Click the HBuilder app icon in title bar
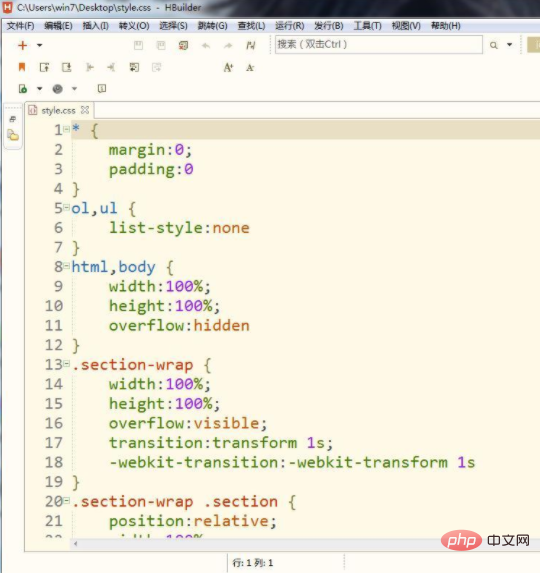Viewport: 540px width, 573px height. tap(7, 7)
